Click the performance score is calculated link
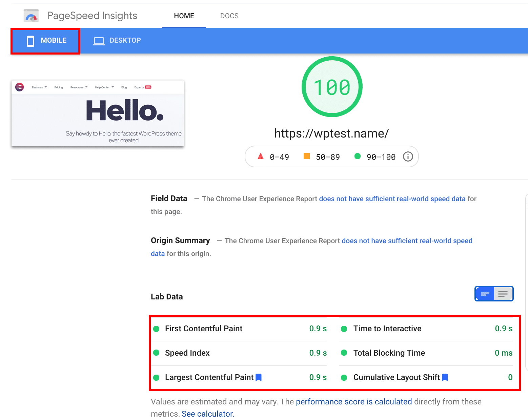 click(353, 402)
